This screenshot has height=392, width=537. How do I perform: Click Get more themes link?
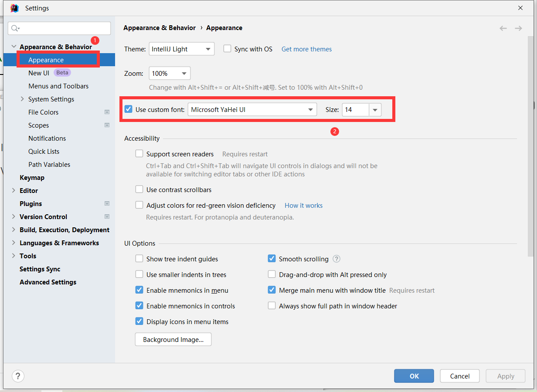click(306, 49)
